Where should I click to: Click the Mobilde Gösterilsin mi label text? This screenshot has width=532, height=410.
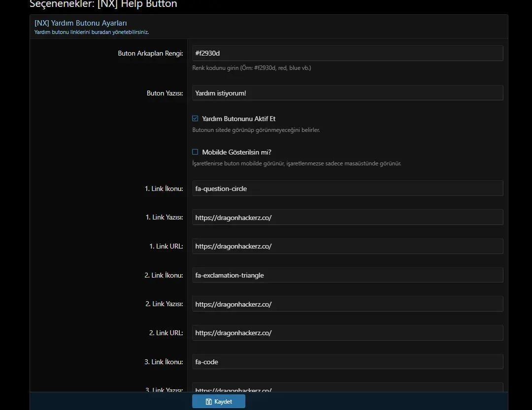[236, 152]
